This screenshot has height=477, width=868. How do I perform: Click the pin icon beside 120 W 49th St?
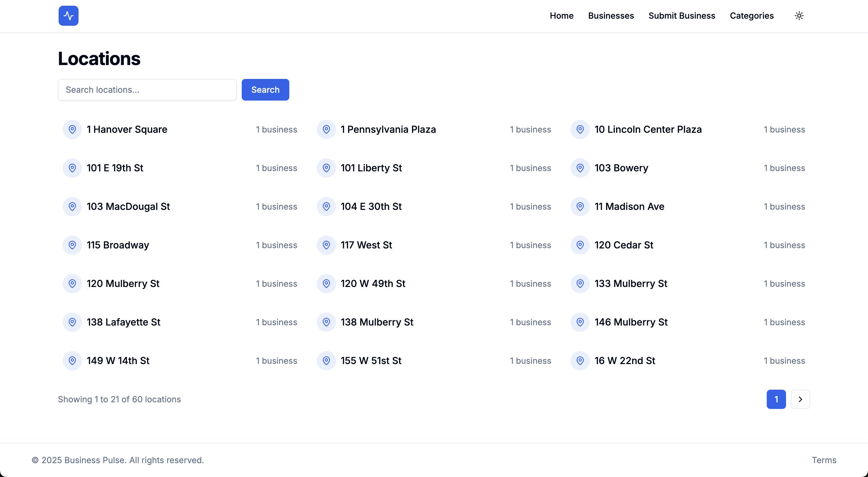326,283
